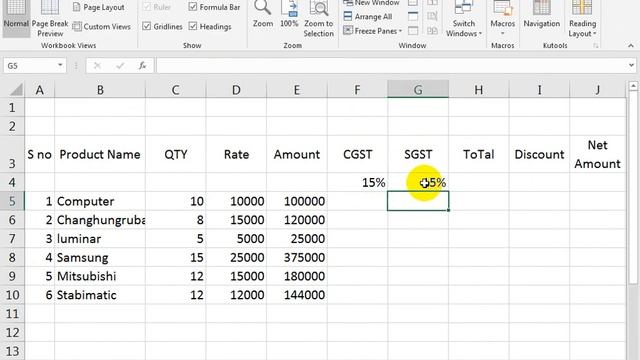Select column F header
640x360 pixels.
coord(357,90)
